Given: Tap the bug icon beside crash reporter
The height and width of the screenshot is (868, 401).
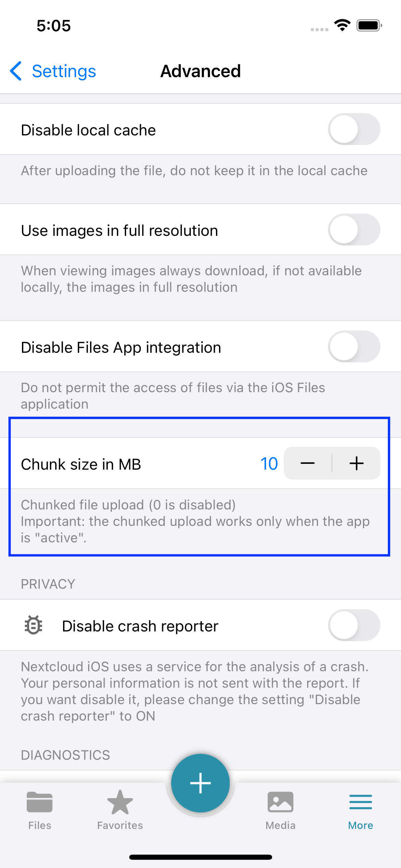Looking at the screenshot, I should 33,625.
